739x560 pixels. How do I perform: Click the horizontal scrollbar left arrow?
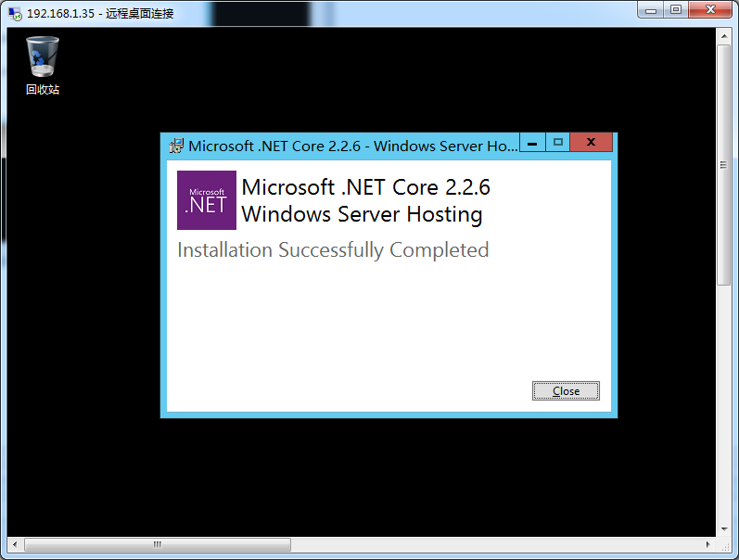click(x=15, y=544)
